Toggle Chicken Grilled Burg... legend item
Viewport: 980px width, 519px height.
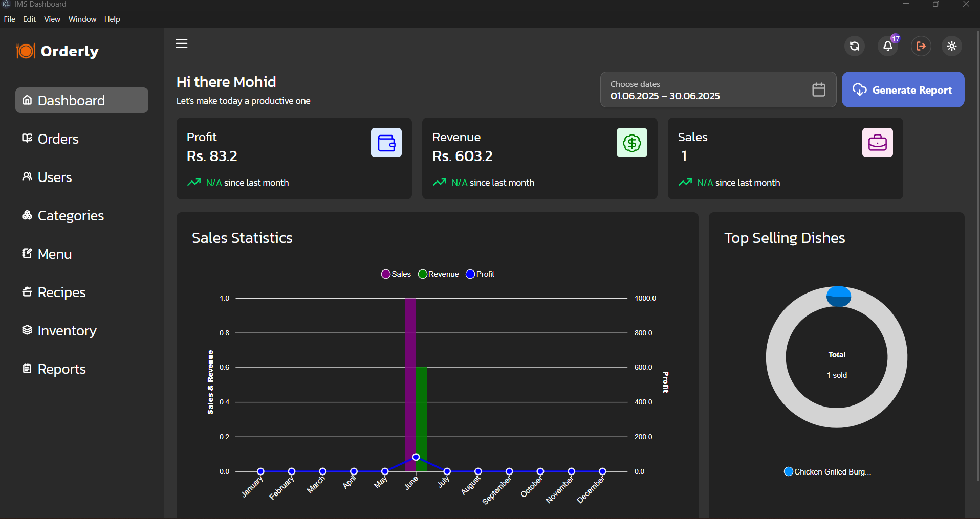click(x=827, y=471)
